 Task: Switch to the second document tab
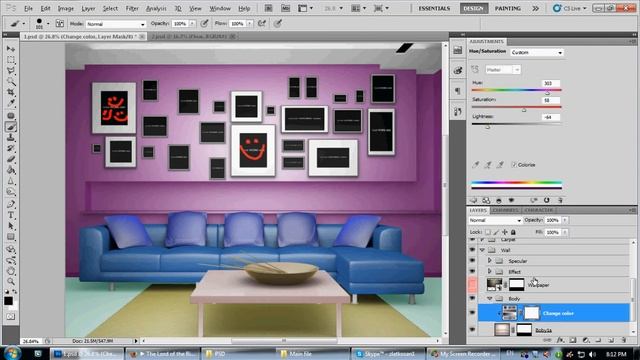click(189, 36)
